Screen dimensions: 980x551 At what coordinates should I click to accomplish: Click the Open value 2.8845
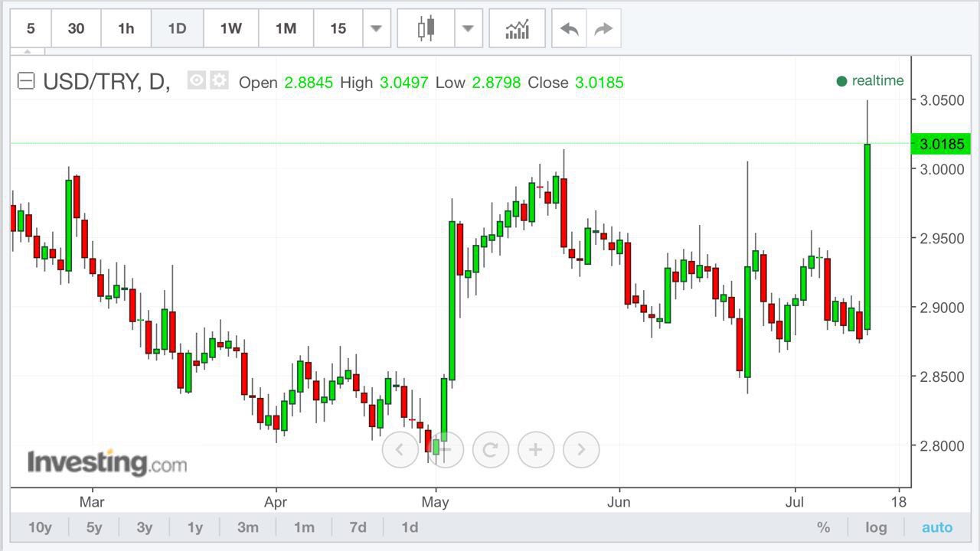(x=309, y=83)
